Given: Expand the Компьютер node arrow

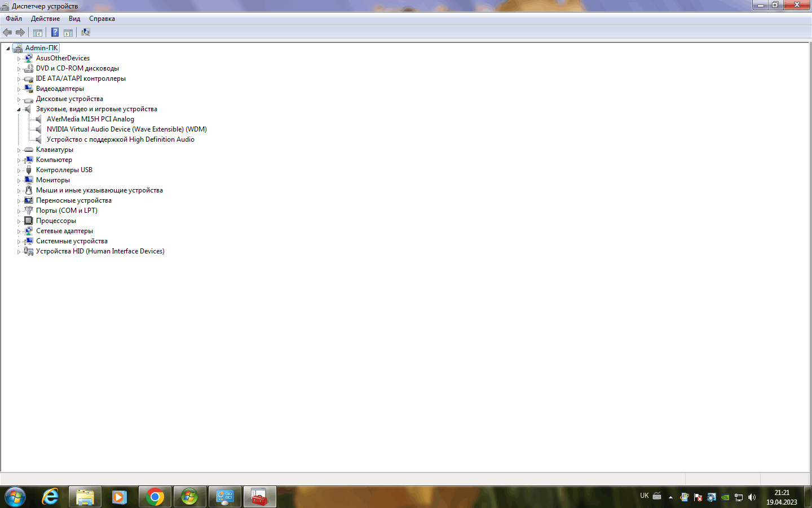Looking at the screenshot, I should (x=19, y=160).
